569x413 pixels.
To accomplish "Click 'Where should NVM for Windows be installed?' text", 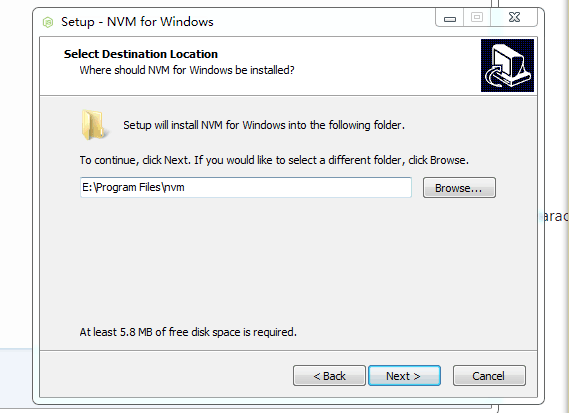I will click(187, 70).
